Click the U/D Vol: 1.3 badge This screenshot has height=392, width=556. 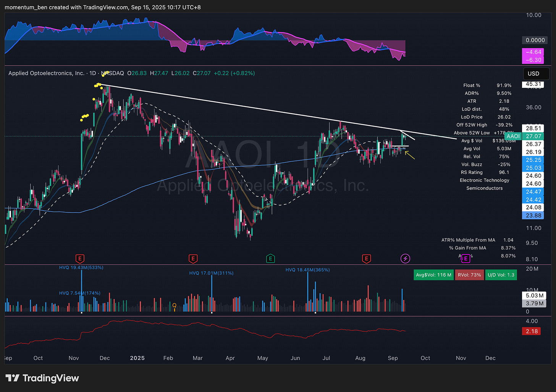click(501, 275)
